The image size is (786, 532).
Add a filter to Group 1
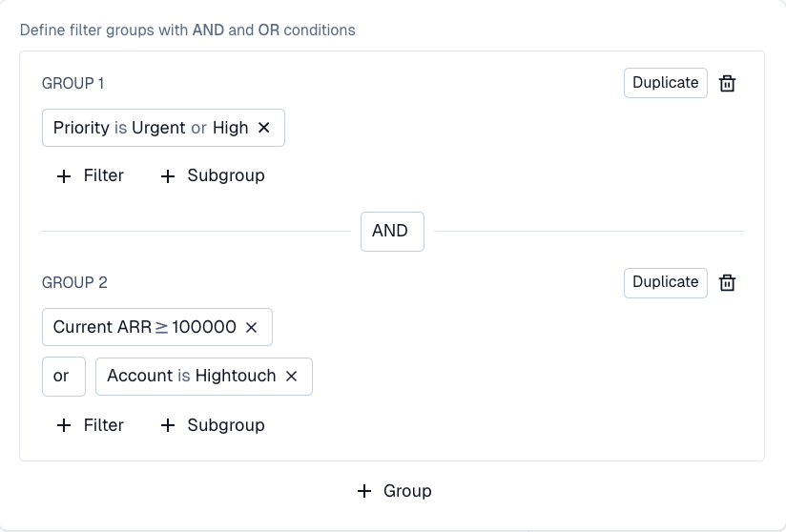click(91, 175)
